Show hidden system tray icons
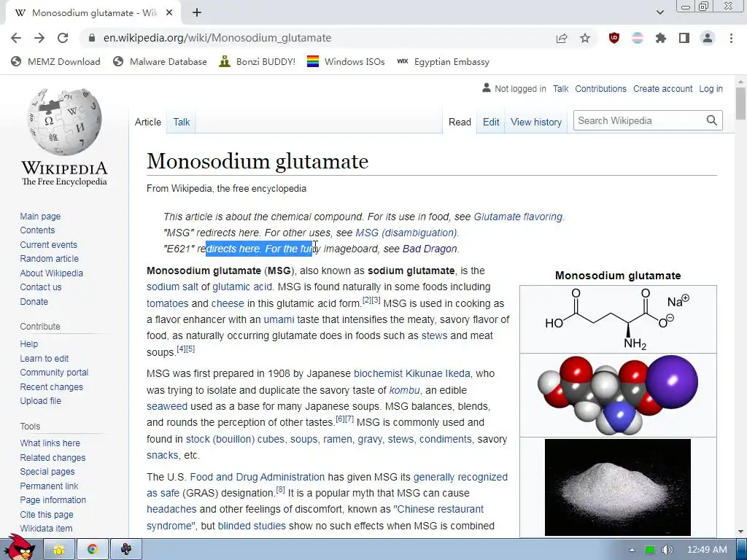This screenshot has width=747, height=560. pyautogui.click(x=632, y=550)
